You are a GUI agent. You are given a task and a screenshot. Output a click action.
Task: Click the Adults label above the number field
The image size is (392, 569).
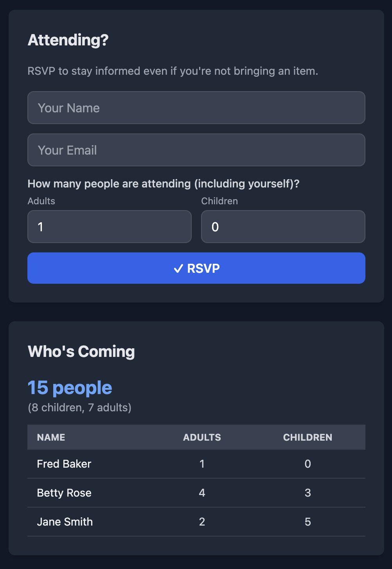point(41,201)
